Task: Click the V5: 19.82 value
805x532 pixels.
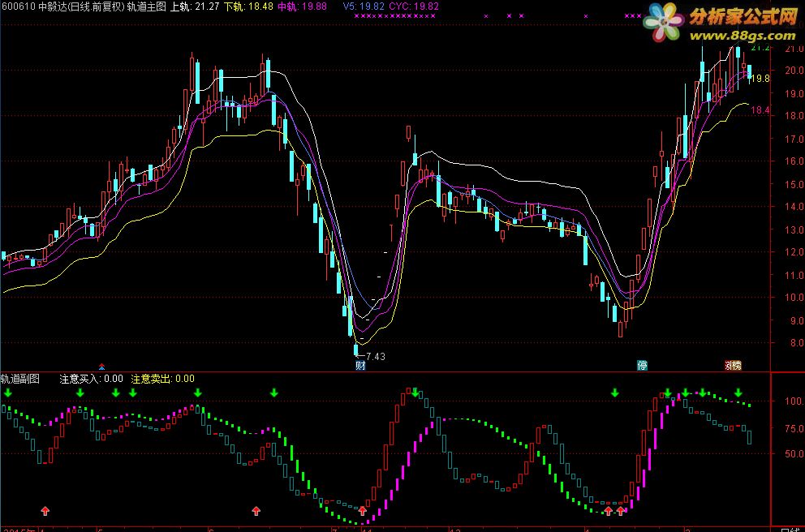Action: (x=364, y=6)
